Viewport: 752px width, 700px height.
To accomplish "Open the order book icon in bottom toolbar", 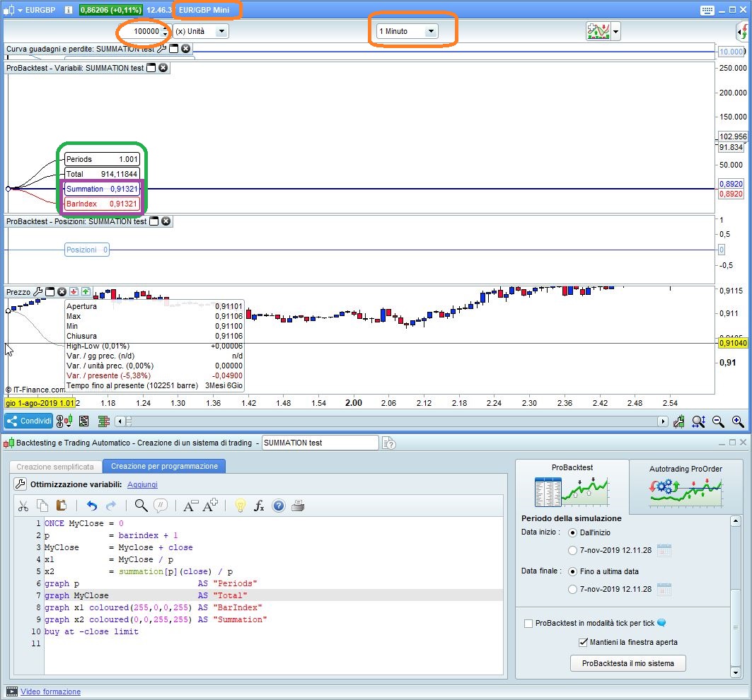I will coord(103,421).
